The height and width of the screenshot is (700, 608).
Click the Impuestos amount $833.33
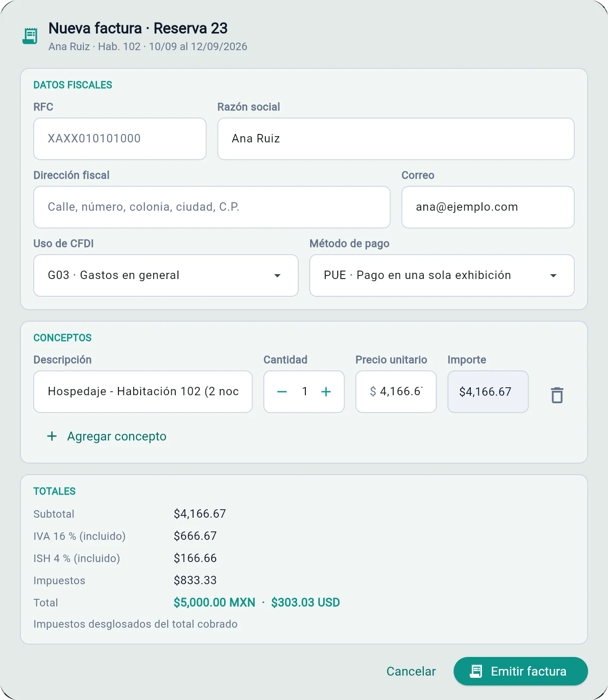coord(195,580)
